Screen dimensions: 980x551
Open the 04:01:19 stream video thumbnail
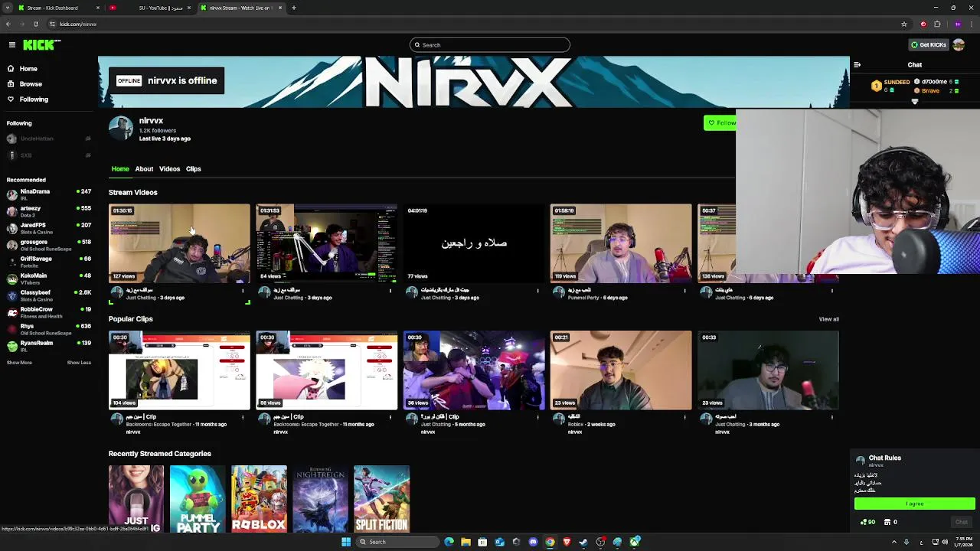click(474, 243)
